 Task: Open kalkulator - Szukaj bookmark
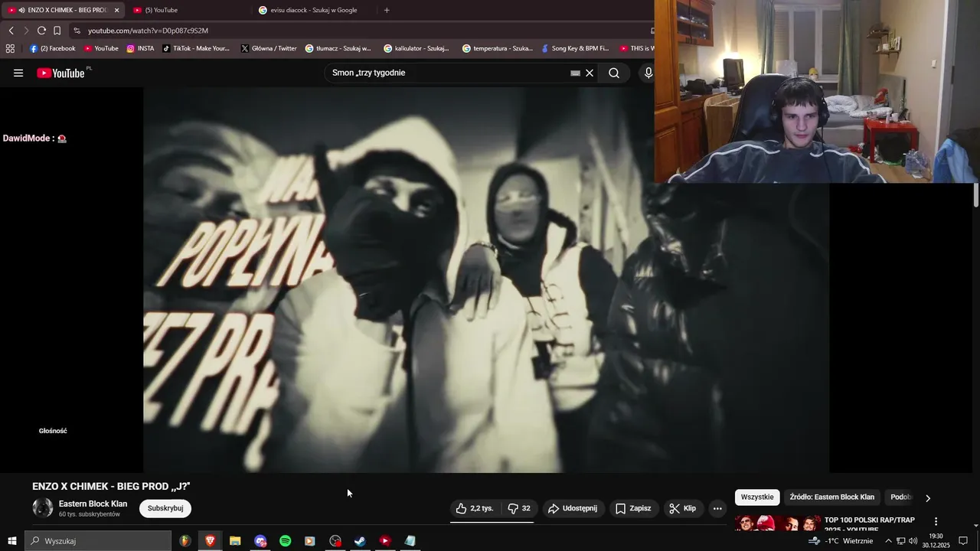[416, 48]
